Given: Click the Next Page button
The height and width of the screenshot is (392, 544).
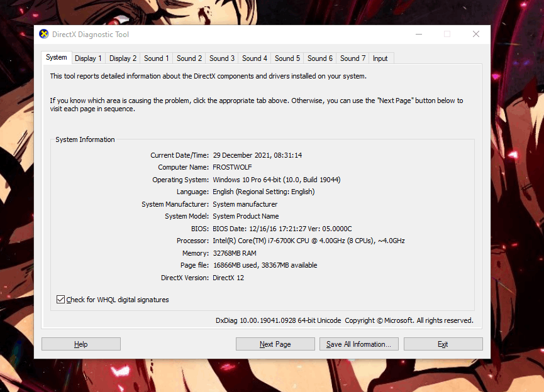Looking at the screenshot, I should pyautogui.click(x=275, y=344).
